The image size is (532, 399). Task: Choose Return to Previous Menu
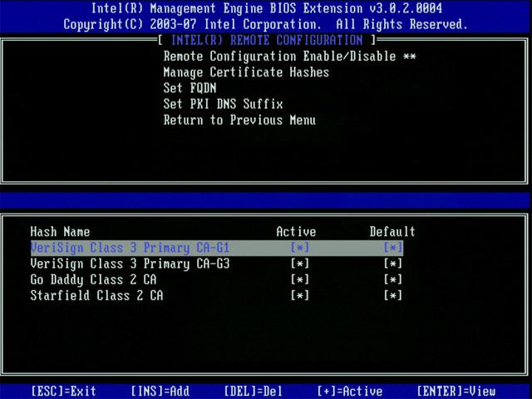point(239,120)
